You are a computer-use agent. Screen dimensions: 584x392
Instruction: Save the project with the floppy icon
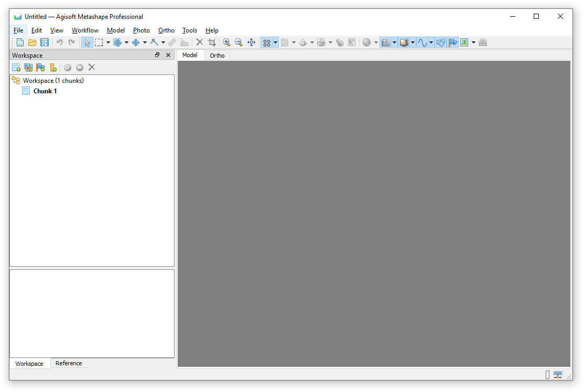[x=45, y=42]
